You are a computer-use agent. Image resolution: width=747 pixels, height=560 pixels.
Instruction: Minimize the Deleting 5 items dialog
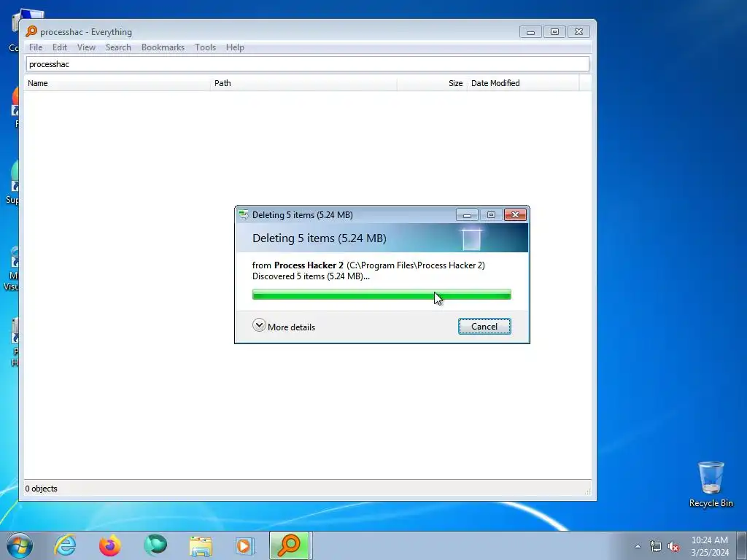pos(467,215)
